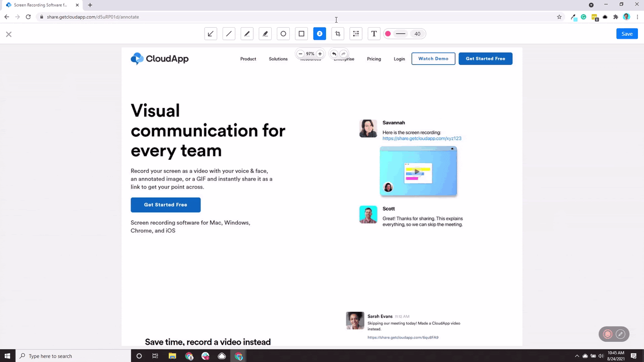Open the color picker eyedropper extension
The height and width of the screenshot is (362, 644).
point(574,17)
